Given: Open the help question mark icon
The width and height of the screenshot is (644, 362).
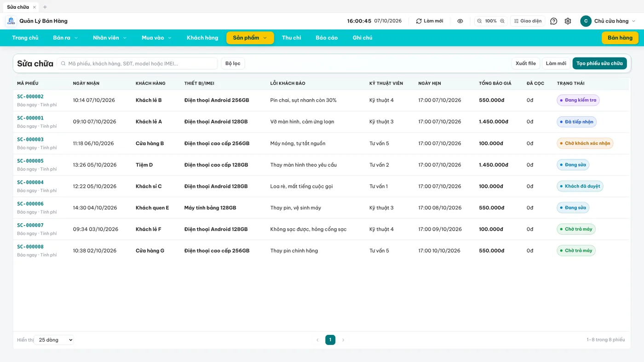Looking at the screenshot, I should (x=554, y=21).
